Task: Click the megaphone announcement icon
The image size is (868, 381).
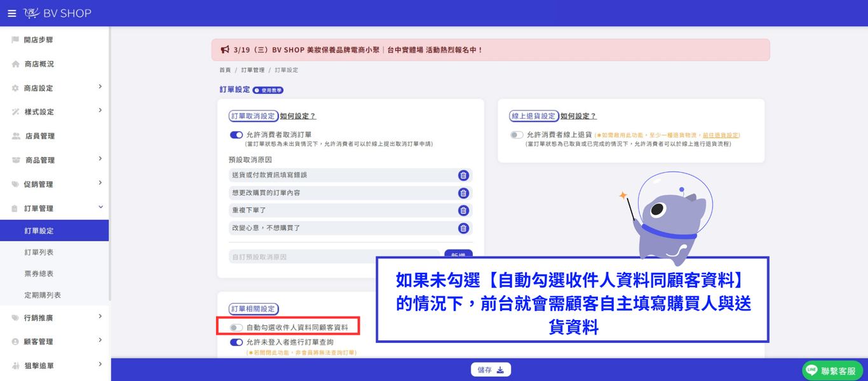Action: pyautogui.click(x=225, y=50)
